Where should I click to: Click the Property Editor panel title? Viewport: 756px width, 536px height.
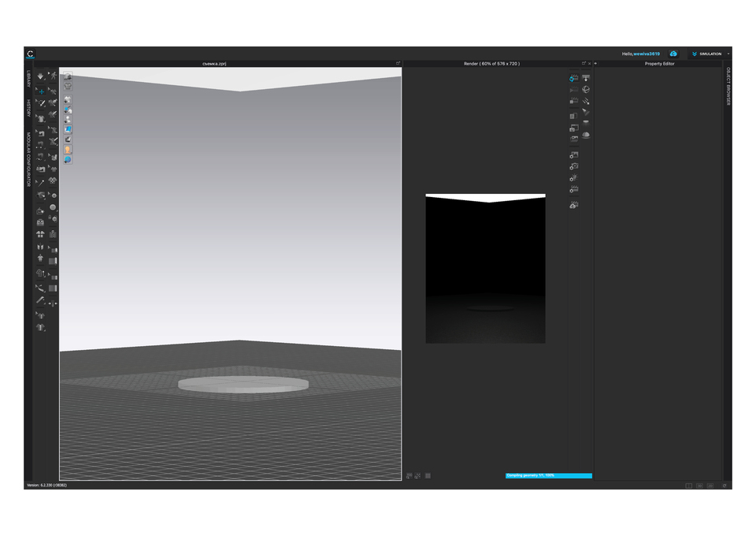659,64
